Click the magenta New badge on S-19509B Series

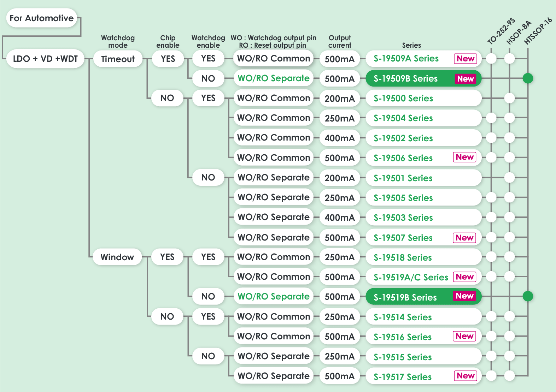465,79
